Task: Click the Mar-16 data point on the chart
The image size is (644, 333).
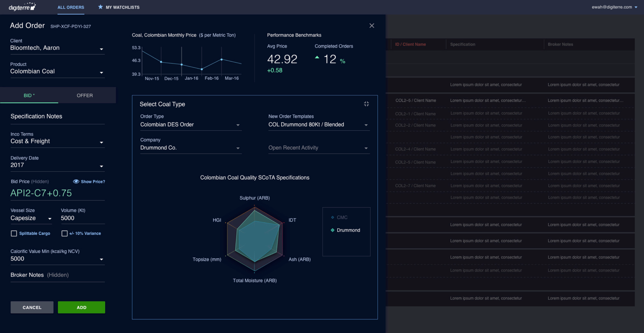Action: coord(221,59)
